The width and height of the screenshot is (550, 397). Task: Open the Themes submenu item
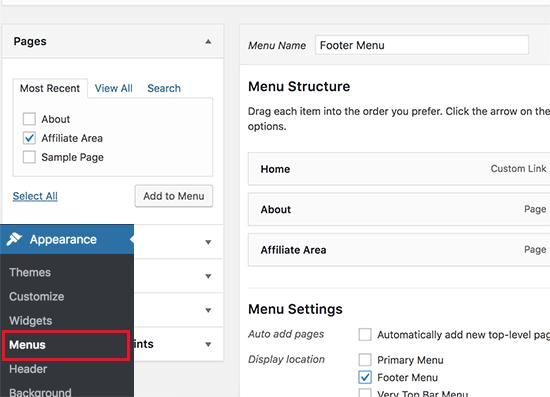pos(30,272)
